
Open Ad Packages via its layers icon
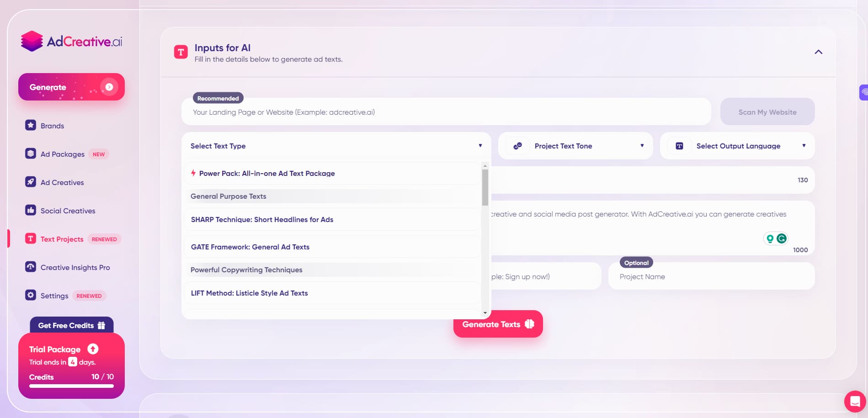click(30, 154)
